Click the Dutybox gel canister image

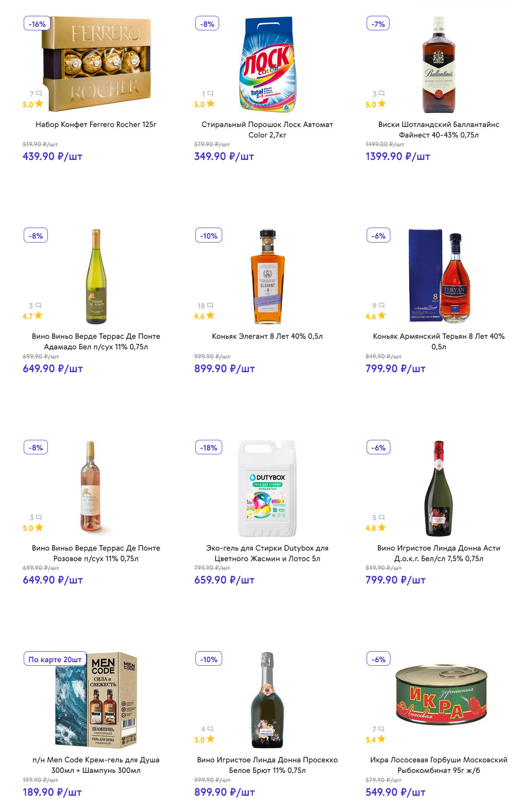[267, 489]
